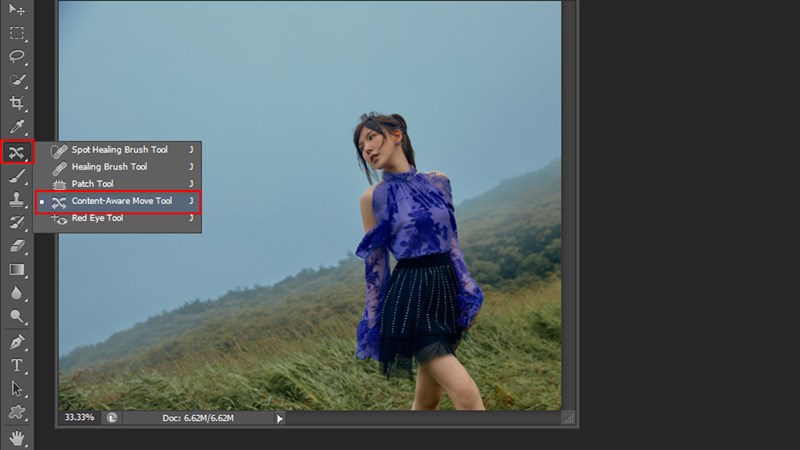Select the Crop tool
Image resolution: width=800 pixels, height=450 pixels.
(17, 103)
